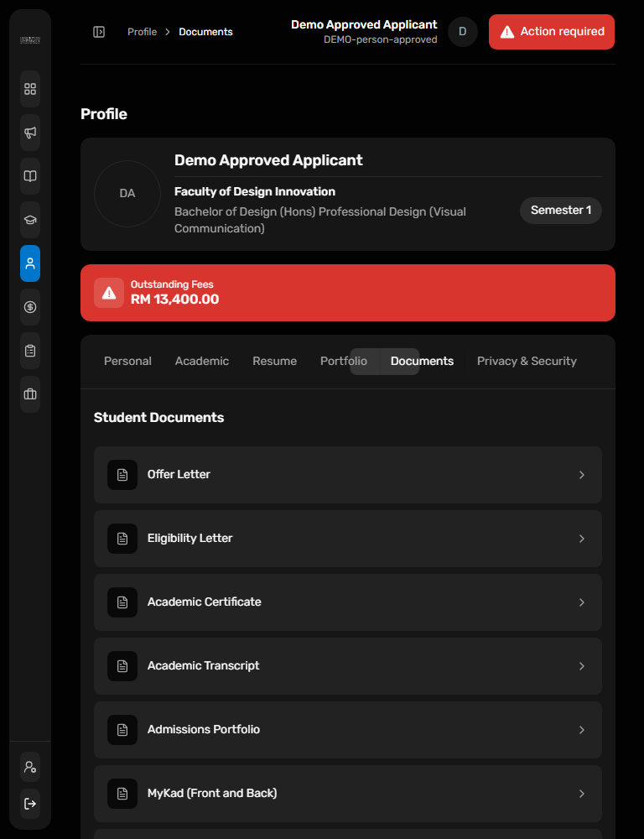Click the logout icon at sidebar bottom
The width and height of the screenshot is (644, 839).
click(x=30, y=804)
